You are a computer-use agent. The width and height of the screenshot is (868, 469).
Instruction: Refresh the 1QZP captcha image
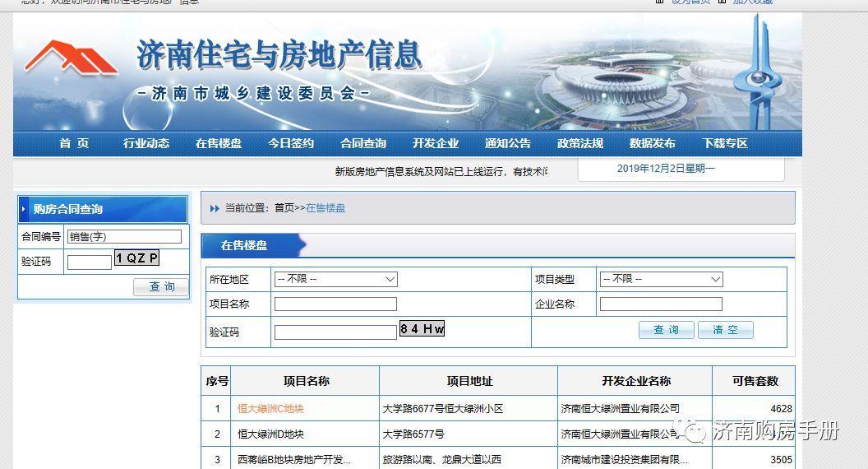(x=136, y=258)
